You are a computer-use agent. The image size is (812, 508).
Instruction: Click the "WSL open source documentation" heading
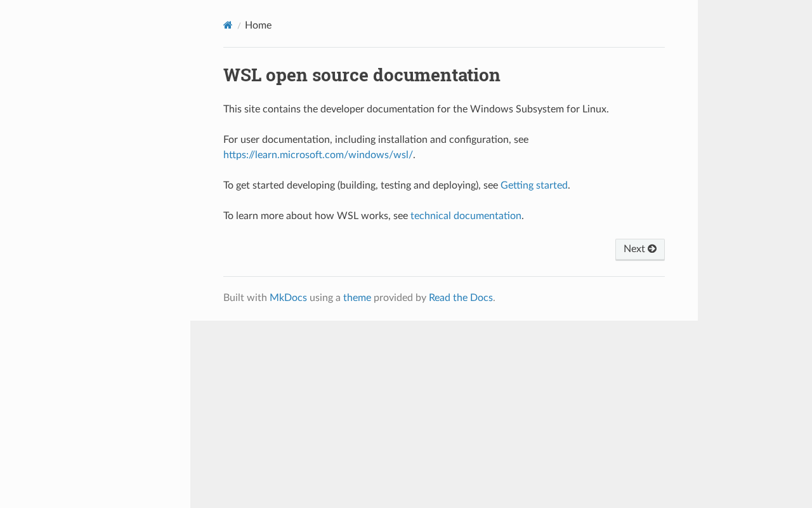click(x=362, y=75)
